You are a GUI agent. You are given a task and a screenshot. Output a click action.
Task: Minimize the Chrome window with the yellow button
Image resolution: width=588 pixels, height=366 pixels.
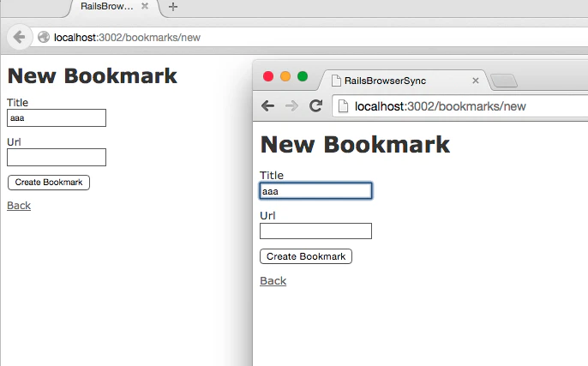(x=285, y=76)
